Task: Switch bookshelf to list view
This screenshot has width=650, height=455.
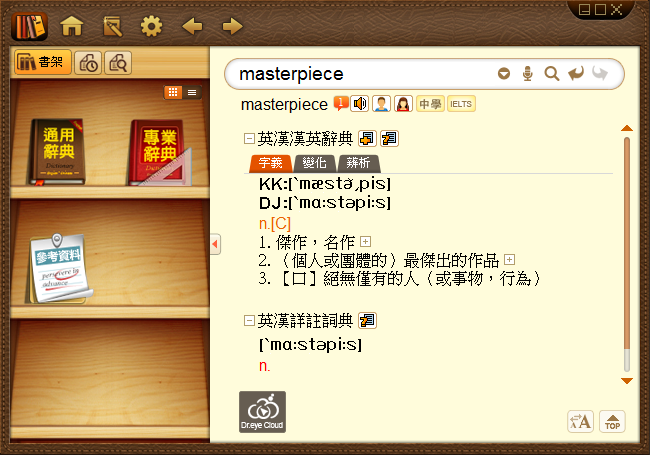Action: [x=192, y=92]
